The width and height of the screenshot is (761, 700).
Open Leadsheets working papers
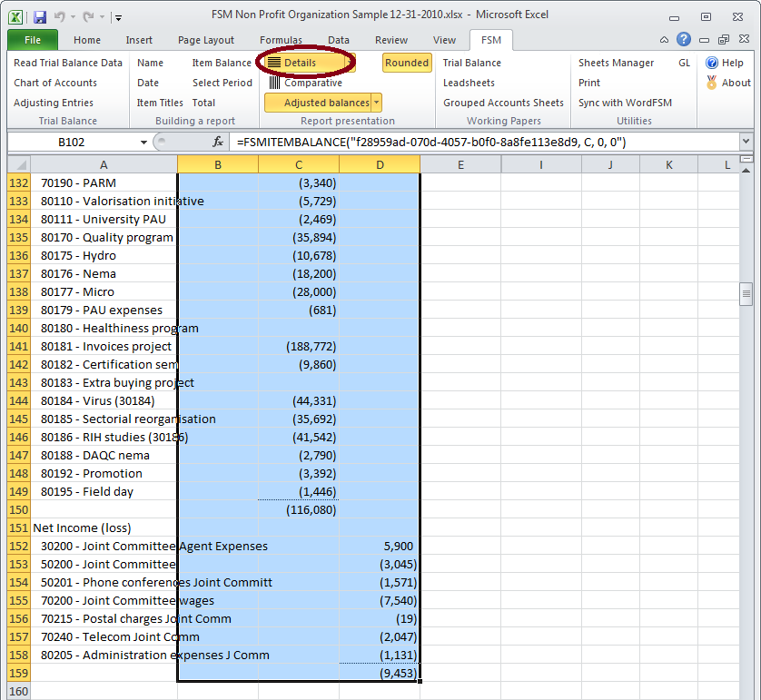click(x=469, y=83)
